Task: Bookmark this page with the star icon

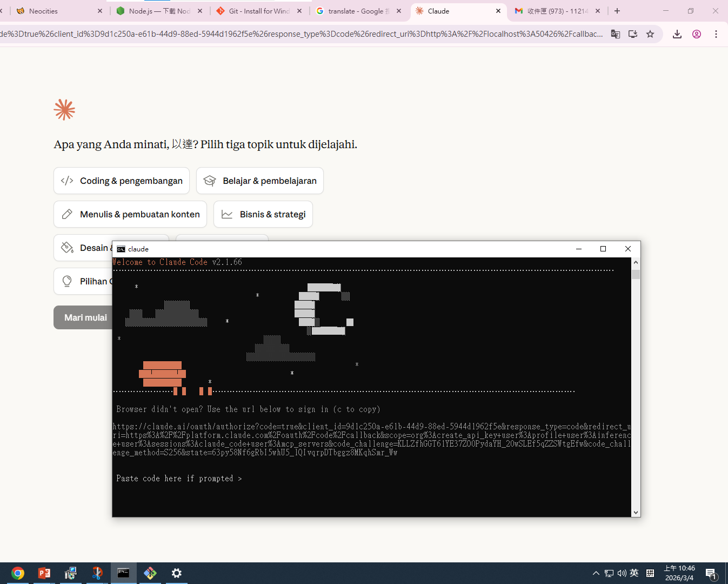Action: [650, 34]
